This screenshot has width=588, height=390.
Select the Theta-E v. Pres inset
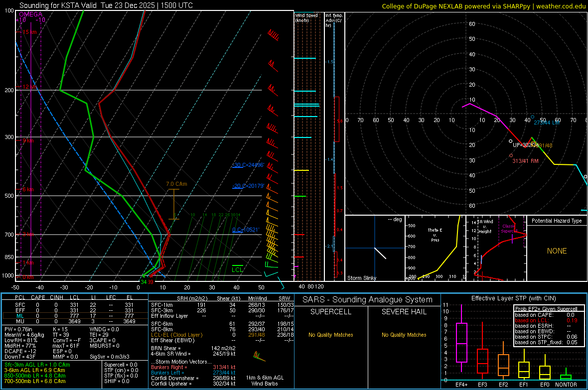point(436,248)
